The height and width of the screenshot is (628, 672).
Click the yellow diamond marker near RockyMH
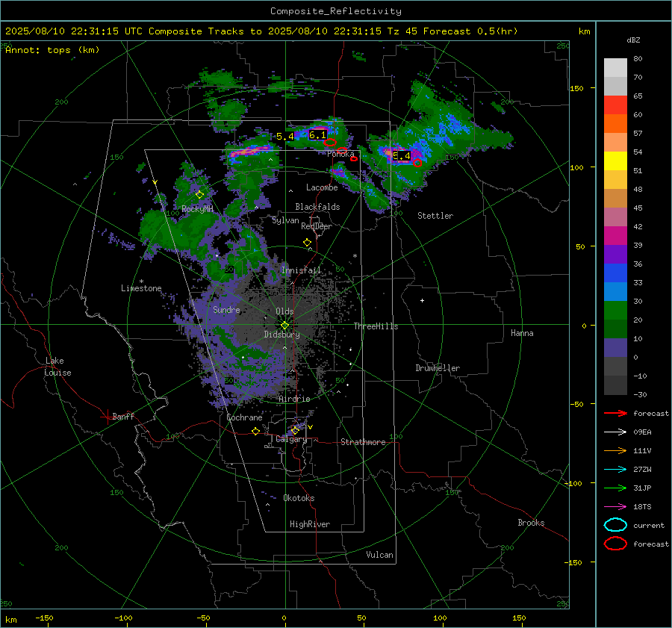pos(199,195)
